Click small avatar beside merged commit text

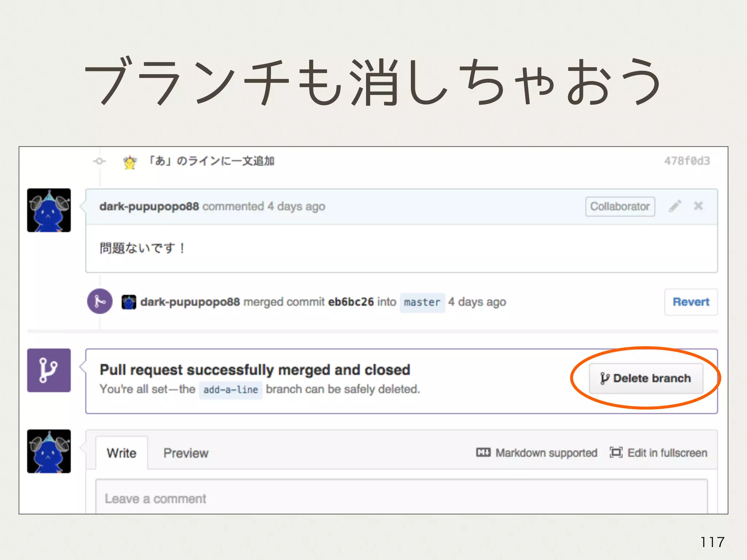[x=129, y=302]
